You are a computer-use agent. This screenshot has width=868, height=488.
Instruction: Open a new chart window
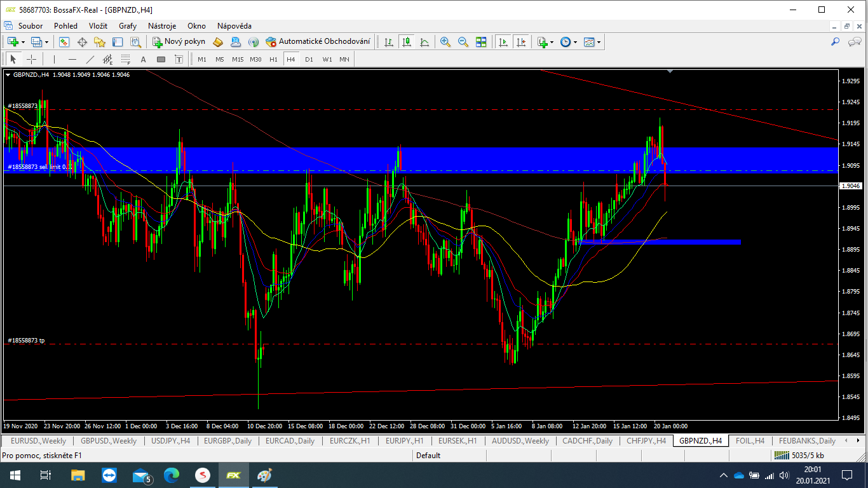(12, 42)
